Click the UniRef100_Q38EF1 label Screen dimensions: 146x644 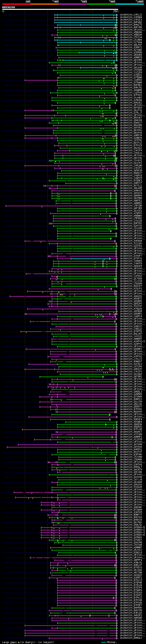point(131,578)
